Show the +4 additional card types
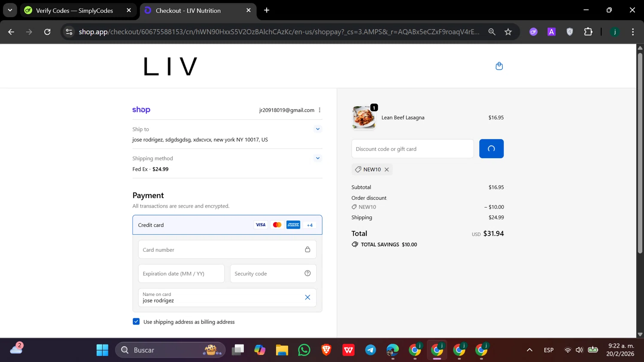644x362 pixels. 310,225
